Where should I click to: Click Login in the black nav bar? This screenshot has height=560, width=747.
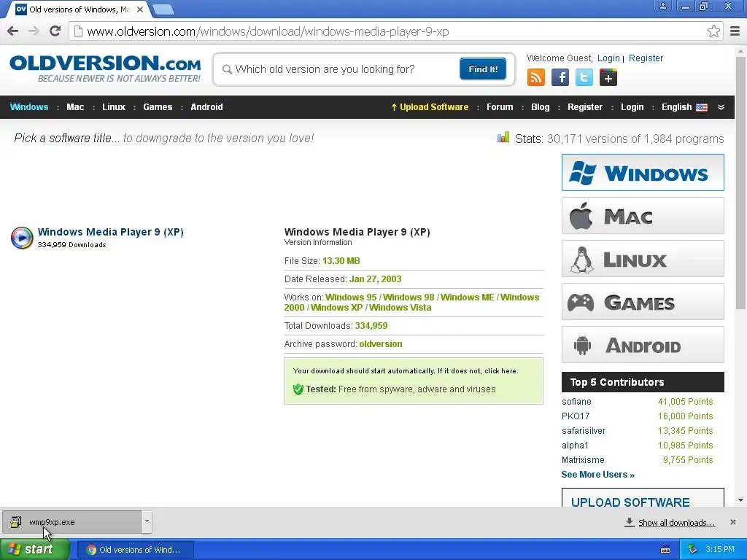pos(632,107)
